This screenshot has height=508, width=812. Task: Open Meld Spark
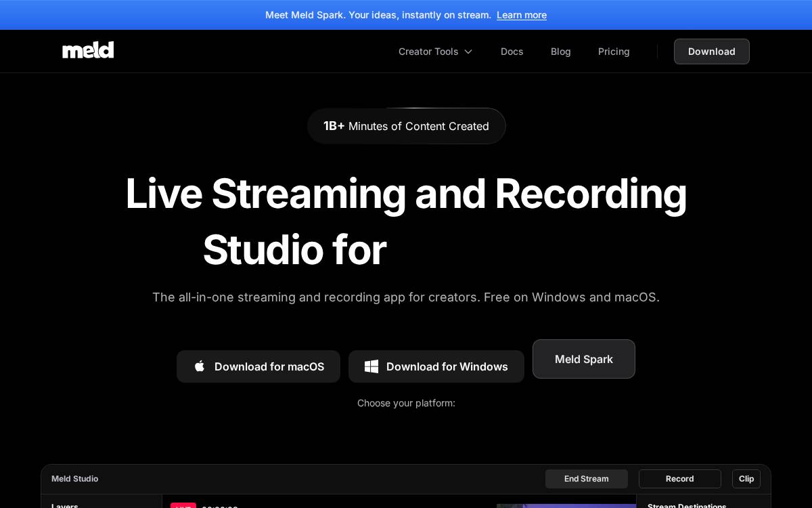click(x=584, y=359)
